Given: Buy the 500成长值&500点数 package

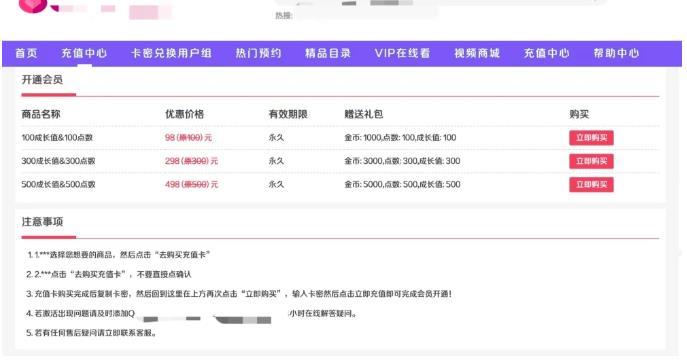Looking at the screenshot, I should pyautogui.click(x=591, y=185).
